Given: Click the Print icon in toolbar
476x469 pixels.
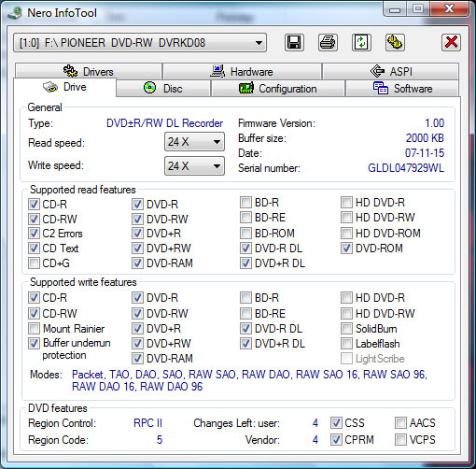Looking at the screenshot, I should (x=328, y=42).
